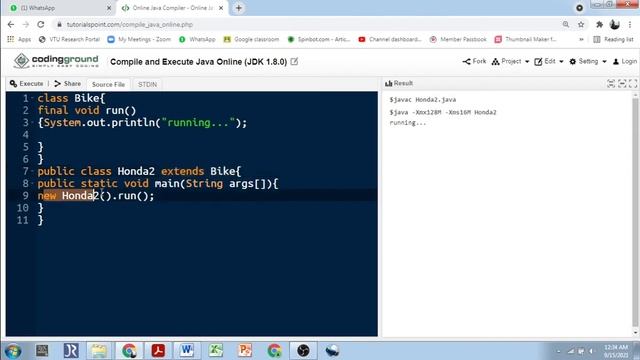Click the middle expand icon in Result panel
The width and height of the screenshot is (640, 360).
[622, 84]
